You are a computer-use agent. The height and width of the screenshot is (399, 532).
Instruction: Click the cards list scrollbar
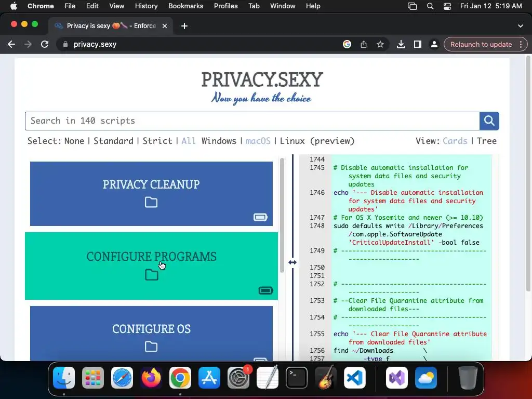pos(282,216)
